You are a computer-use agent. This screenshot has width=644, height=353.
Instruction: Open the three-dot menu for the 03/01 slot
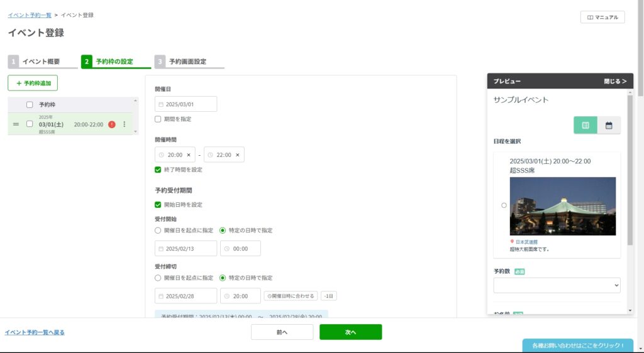click(124, 124)
